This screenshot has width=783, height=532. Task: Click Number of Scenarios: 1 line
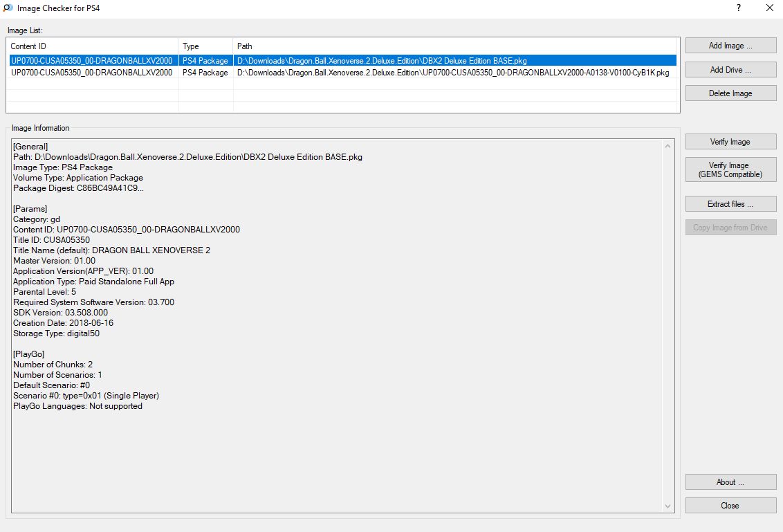click(x=58, y=375)
